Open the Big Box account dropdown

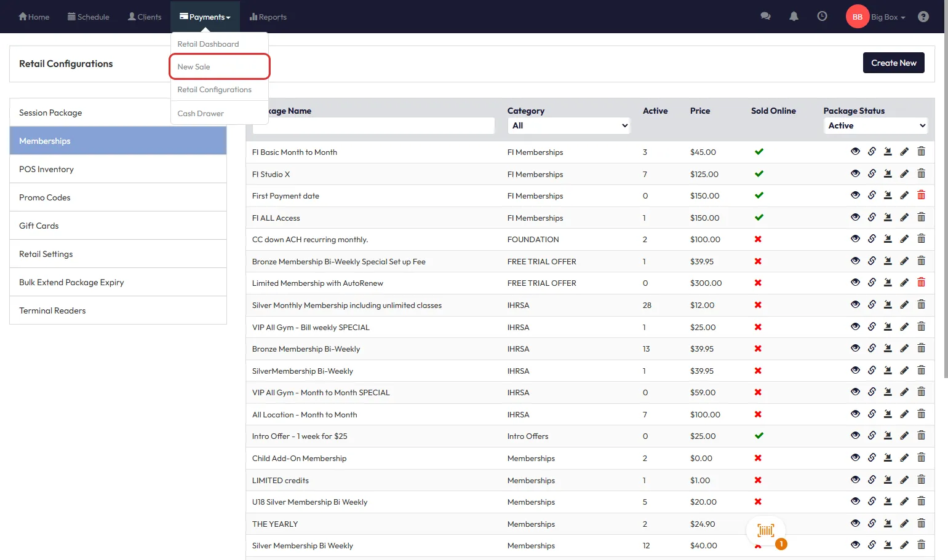click(x=888, y=17)
